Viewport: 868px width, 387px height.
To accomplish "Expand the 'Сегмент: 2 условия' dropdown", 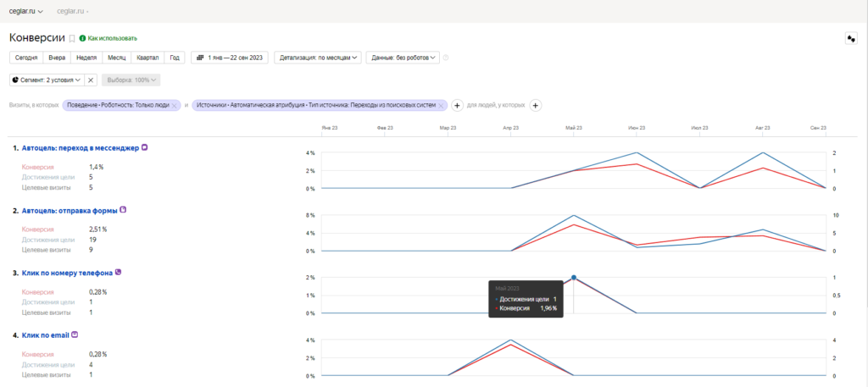I will point(47,80).
